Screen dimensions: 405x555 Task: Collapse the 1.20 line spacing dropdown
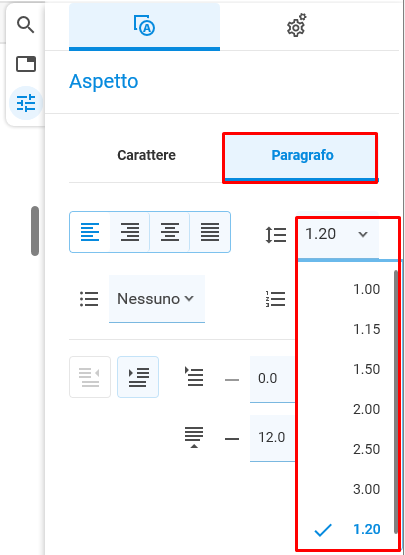[338, 235]
